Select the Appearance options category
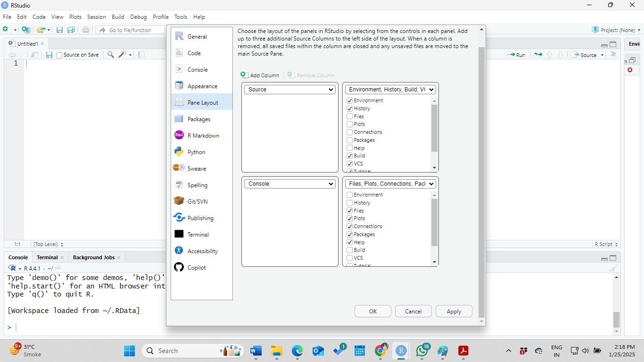Viewport: 644px width, 362px height. 202,86
